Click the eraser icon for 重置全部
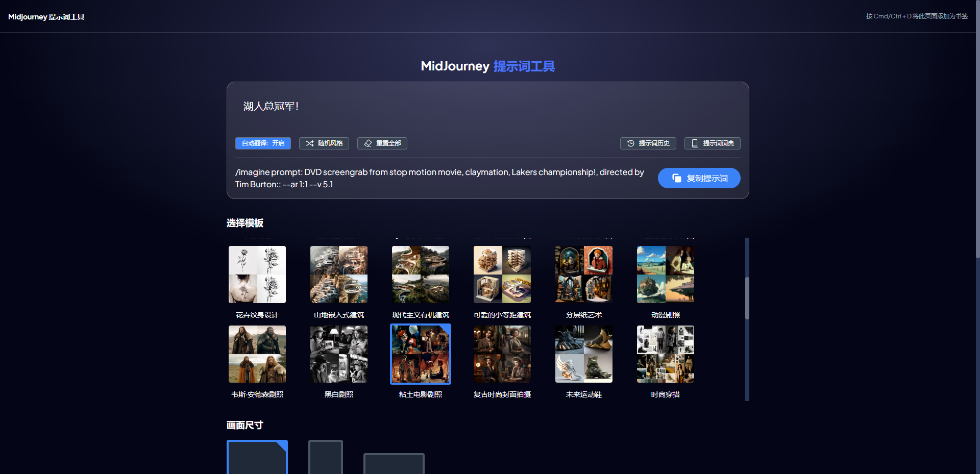The height and width of the screenshot is (474, 980). click(367, 143)
